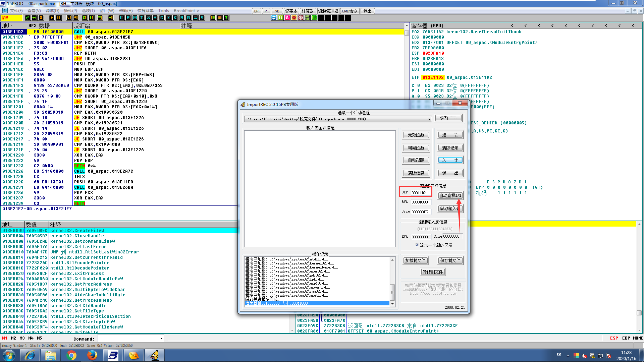Click the Run (play) toolbar icon

52,18
